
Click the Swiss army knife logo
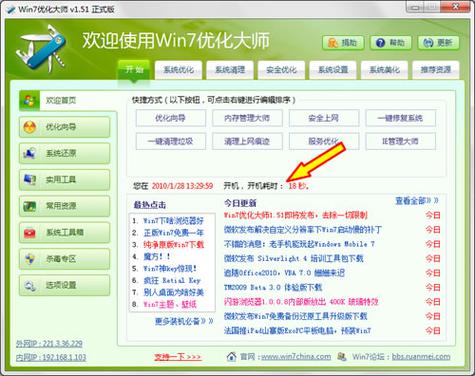(x=42, y=48)
